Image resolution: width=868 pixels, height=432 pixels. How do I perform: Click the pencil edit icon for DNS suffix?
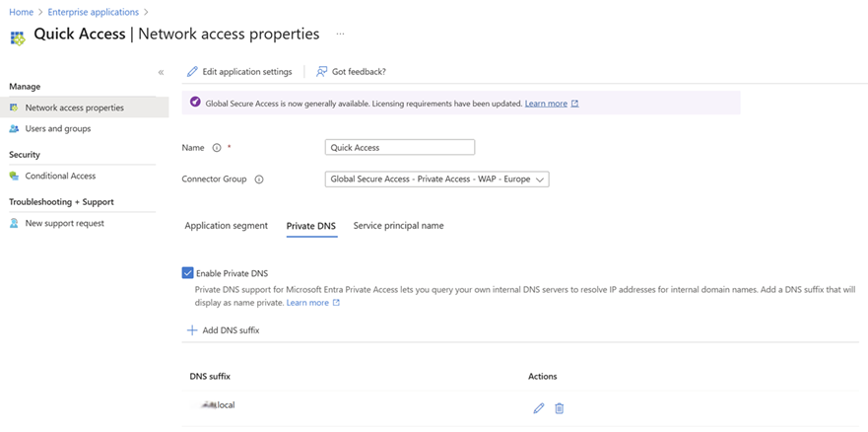click(x=538, y=408)
